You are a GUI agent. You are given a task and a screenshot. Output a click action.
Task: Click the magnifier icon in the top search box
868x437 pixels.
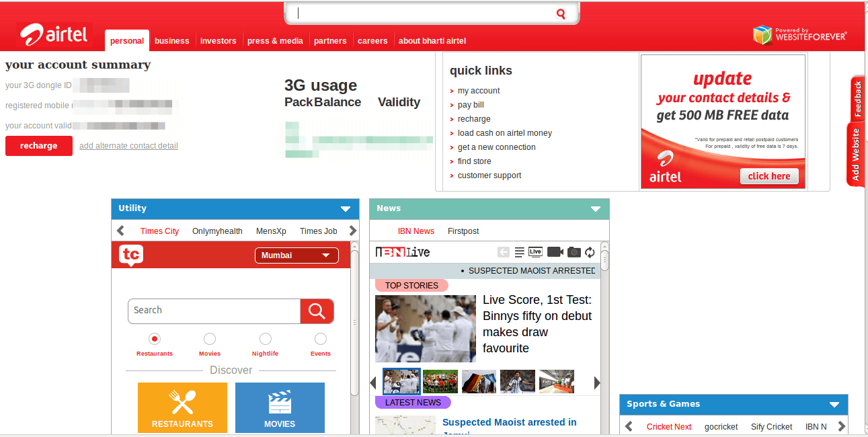pos(561,13)
